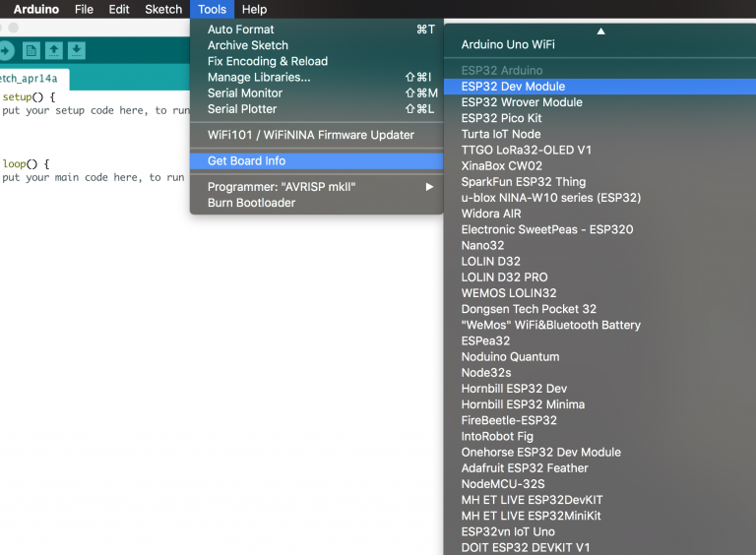Open the Help menu in menu bar
The height and width of the screenshot is (555, 756).
tap(254, 9)
